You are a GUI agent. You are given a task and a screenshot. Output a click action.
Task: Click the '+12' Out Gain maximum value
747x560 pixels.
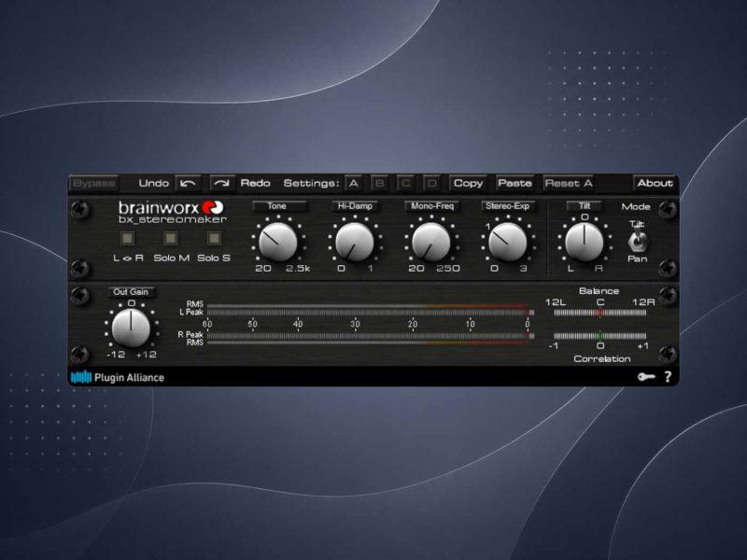(x=147, y=355)
